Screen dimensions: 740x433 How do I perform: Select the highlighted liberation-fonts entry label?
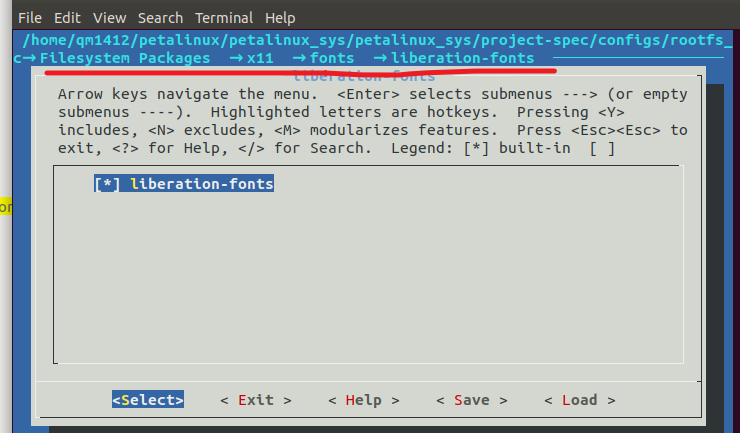202,185
